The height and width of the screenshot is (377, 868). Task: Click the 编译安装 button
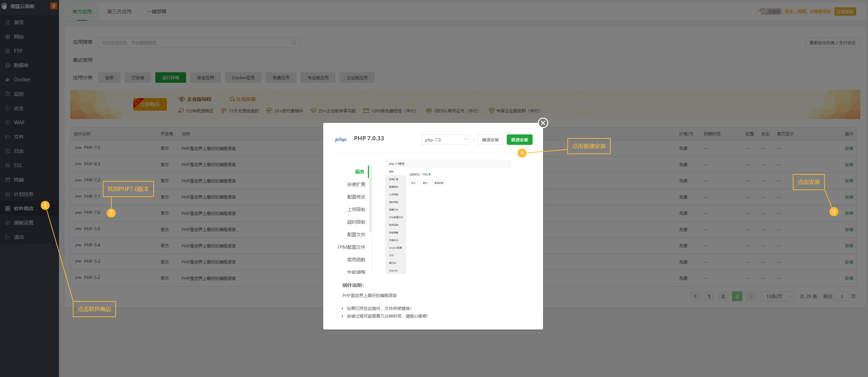coord(490,140)
